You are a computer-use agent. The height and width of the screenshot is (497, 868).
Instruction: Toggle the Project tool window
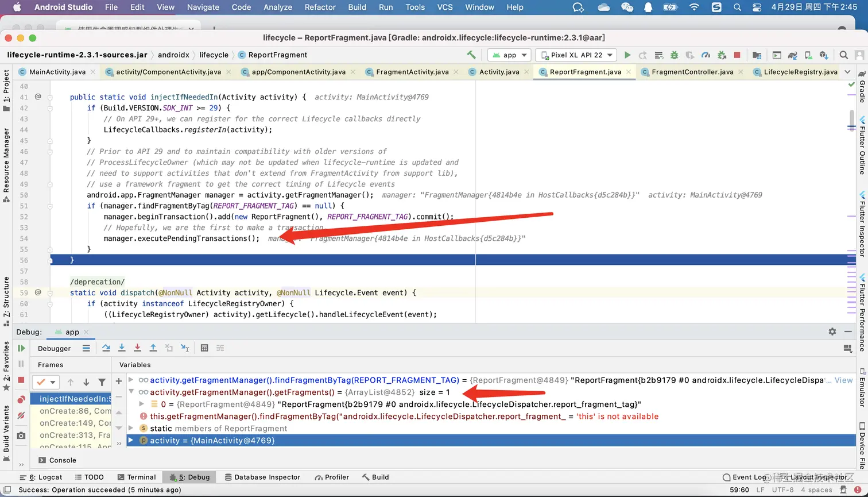[x=6, y=90]
